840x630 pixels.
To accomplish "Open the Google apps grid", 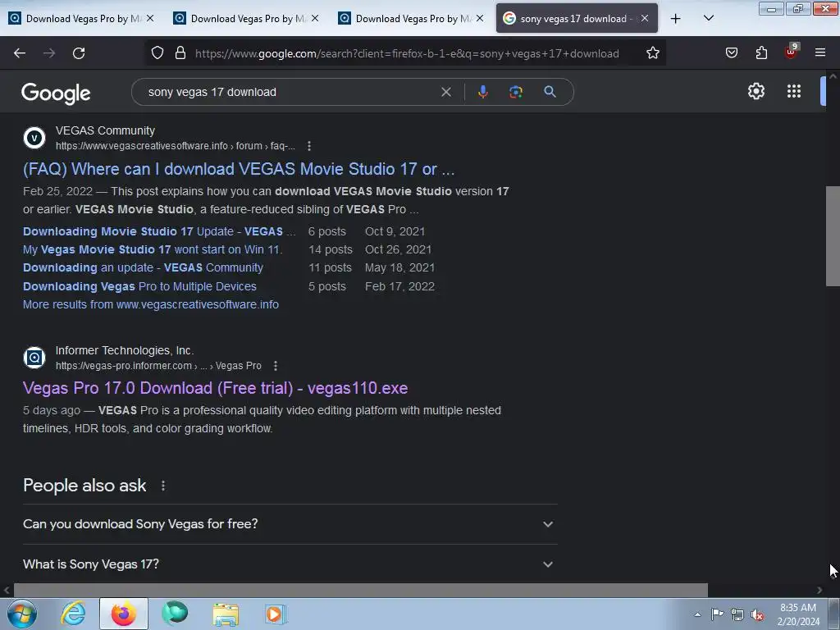I will (794, 91).
